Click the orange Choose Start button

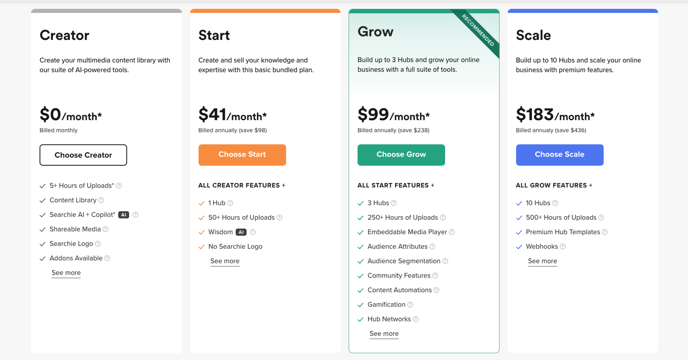click(242, 155)
